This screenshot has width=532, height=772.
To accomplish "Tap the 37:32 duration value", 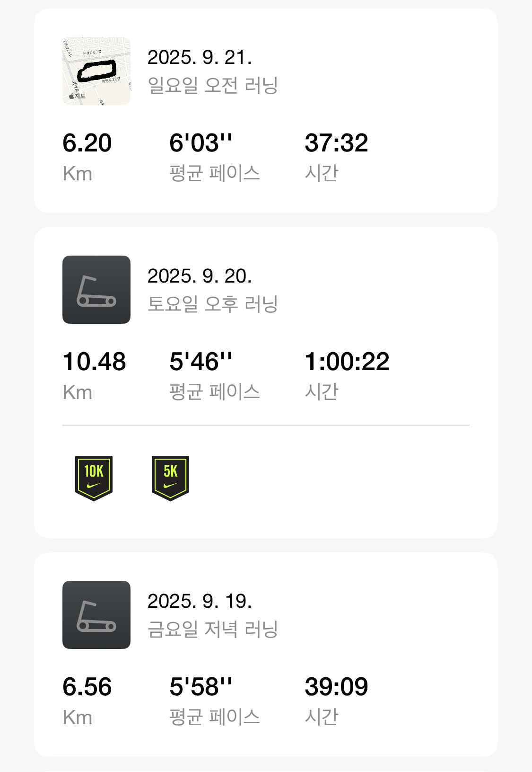I will coord(336,143).
